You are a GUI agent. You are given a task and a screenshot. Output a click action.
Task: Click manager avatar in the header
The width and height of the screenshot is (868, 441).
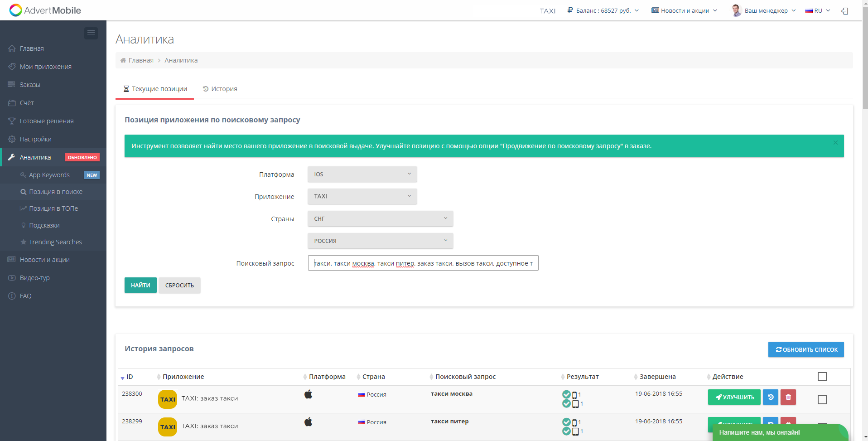[736, 10]
